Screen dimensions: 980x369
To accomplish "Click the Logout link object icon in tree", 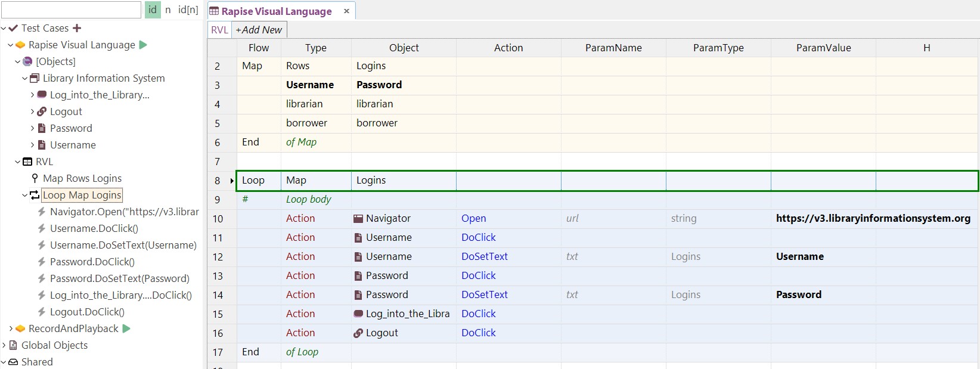I will (42, 111).
